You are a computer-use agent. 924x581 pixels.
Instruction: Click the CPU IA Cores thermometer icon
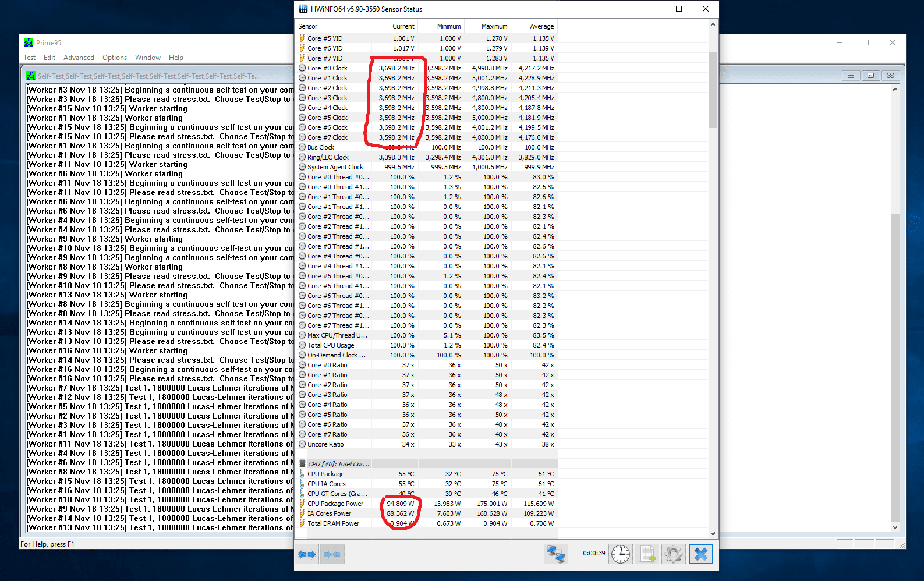[302, 484]
